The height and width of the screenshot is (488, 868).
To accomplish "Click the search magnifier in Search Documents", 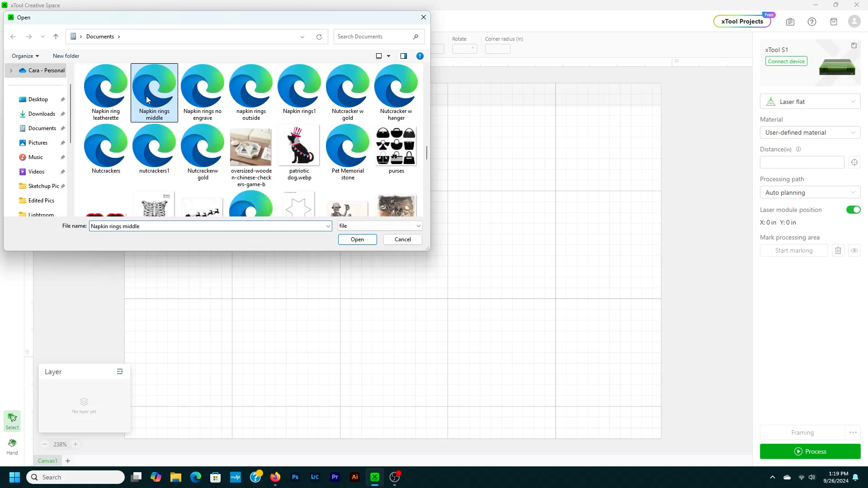I will (x=415, y=37).
